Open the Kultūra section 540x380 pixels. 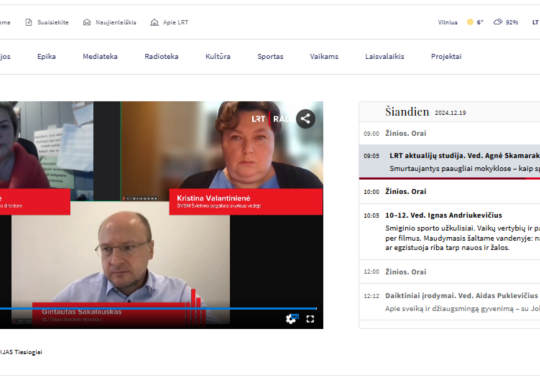click(218, 57)
